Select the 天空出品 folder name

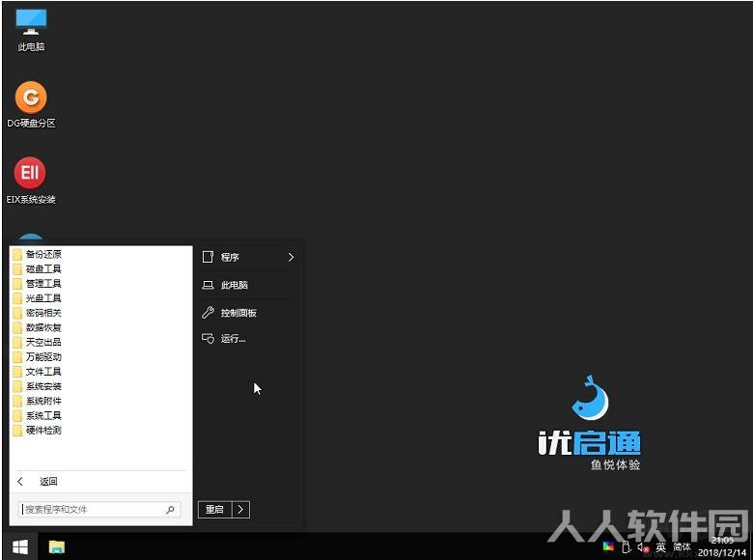point(43,342)
